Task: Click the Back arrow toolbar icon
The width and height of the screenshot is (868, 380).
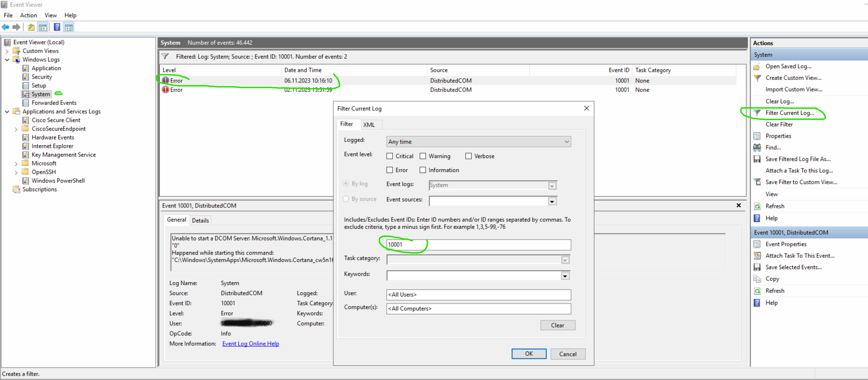Action: point(5,27)
